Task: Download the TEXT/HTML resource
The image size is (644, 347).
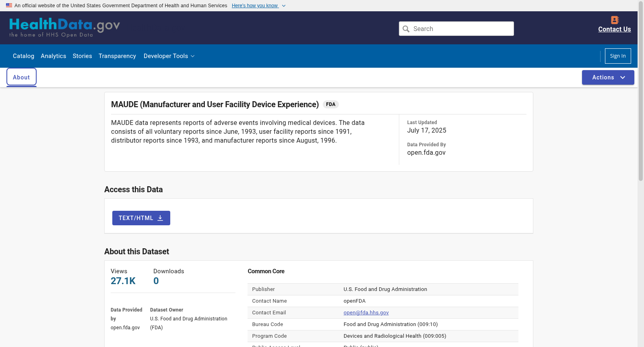Action: coord(141,218)
